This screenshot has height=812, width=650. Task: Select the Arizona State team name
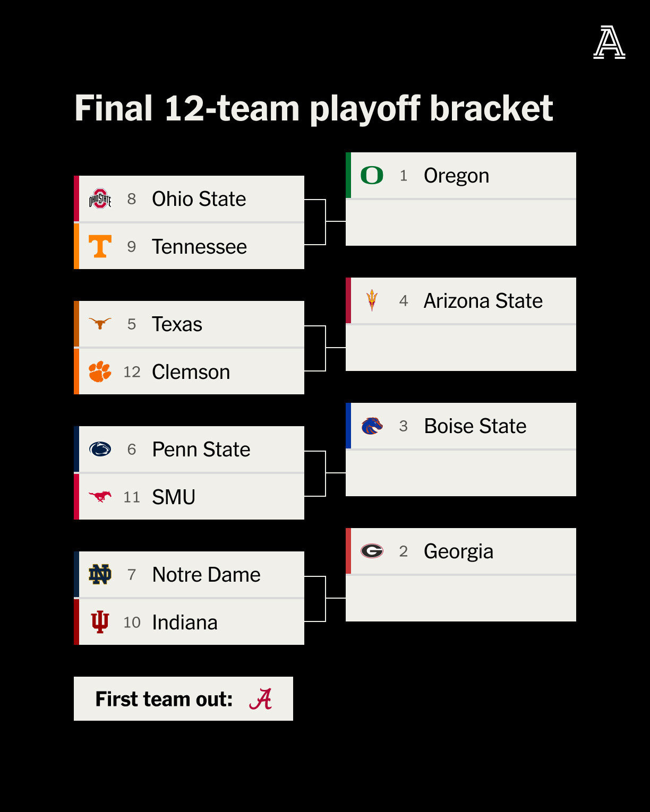point(483,301)
